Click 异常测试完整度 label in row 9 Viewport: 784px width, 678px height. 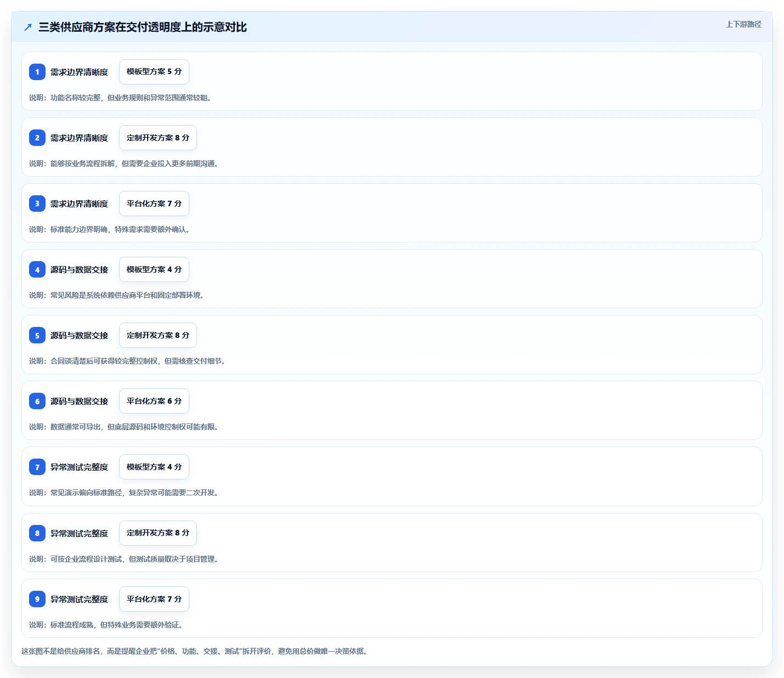point(80,599)
